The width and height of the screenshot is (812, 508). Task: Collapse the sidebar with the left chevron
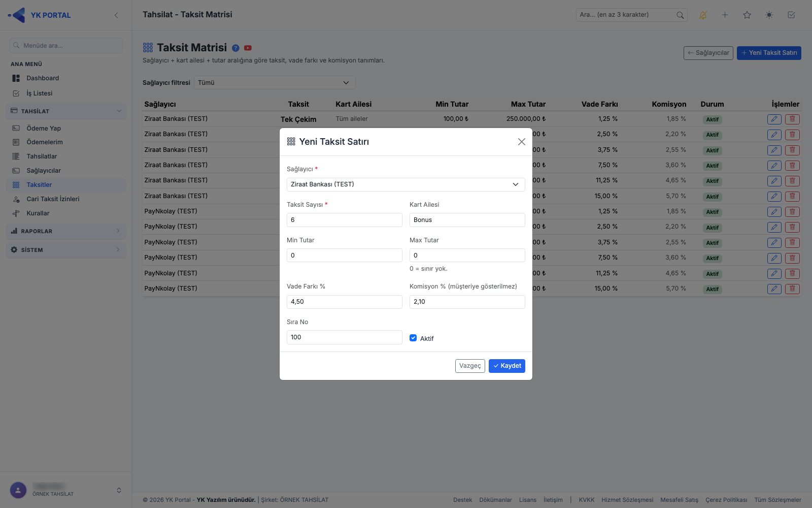click(x=116, y=15)
